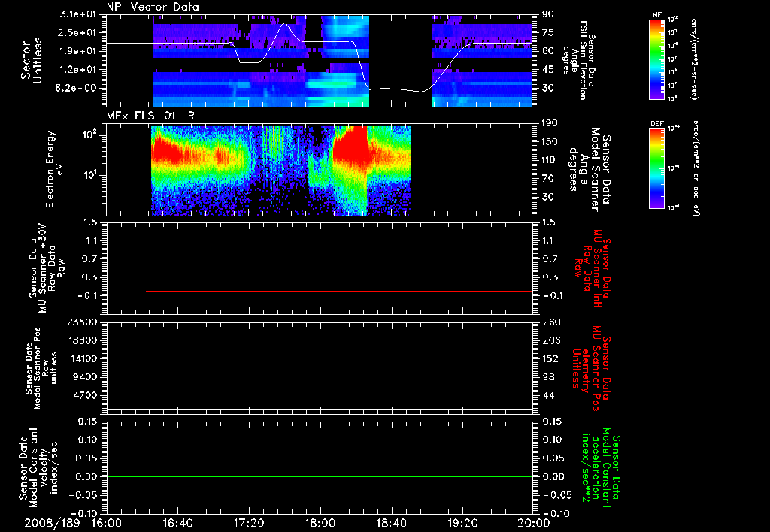Viewport: 770px width, 532px height.
Task: Click the NF color scale bar
Action: coord(657,59)
